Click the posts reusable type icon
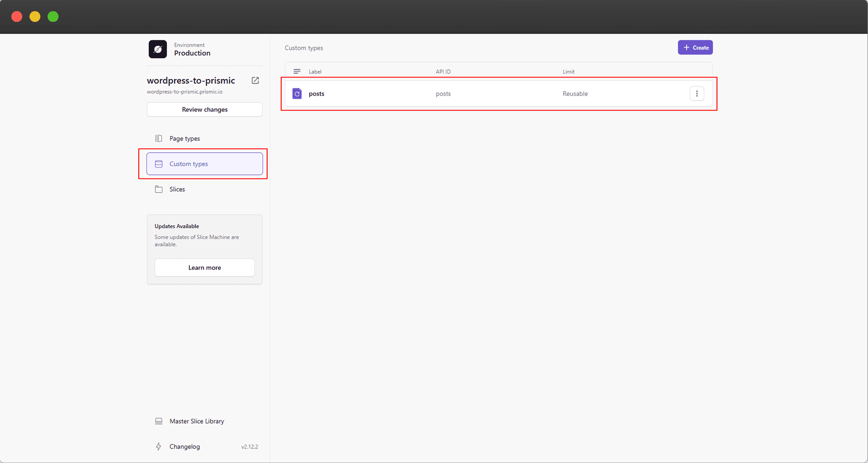This screenshot has height=463, width=868. pyautogui.click(x=297, y=93)
